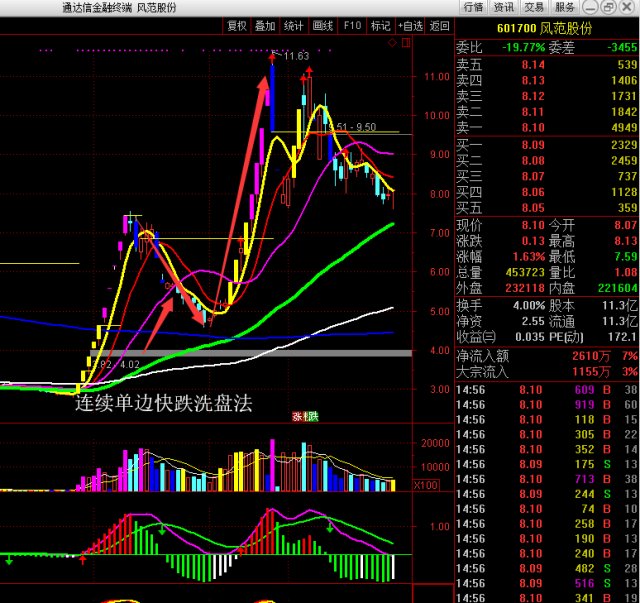Click the 复权 toolbar button
The height and width of the screenshot is (603, 640).
coord(236,26)
